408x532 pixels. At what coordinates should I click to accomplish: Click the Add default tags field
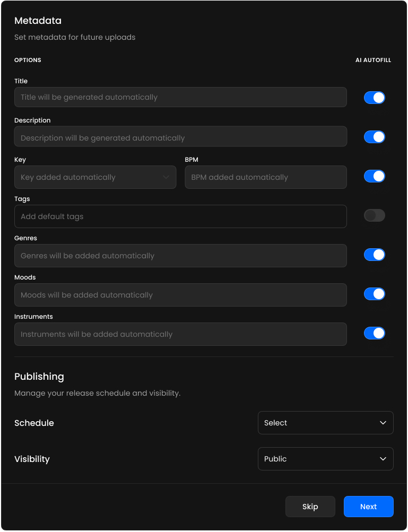[180, 216]
